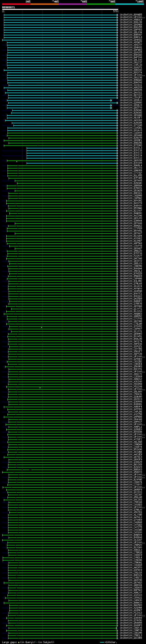The image size is (146, 644).
Task: Click the label UniRef100_A9RZ40
Action: tap(131, 70)
